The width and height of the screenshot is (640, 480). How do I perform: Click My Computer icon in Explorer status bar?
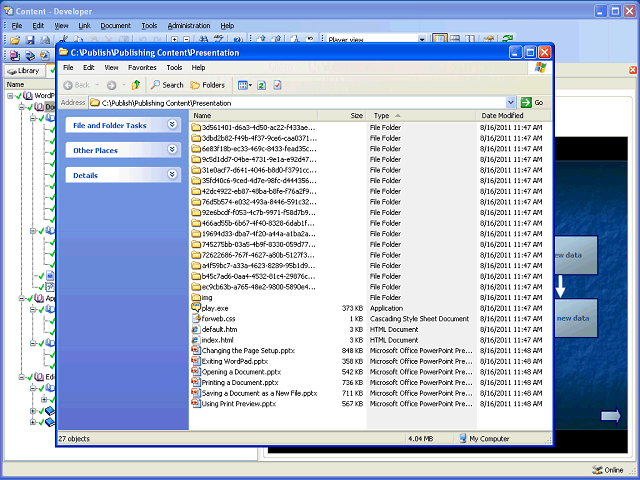[x=463, y=438]
